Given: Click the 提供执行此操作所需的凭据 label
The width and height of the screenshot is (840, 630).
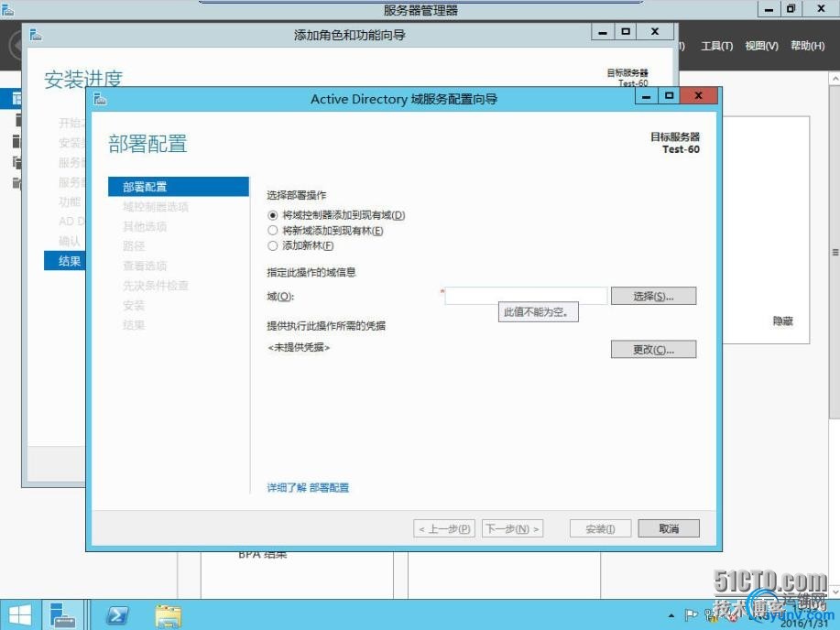Looking at the screenshot, I should 326,326.
